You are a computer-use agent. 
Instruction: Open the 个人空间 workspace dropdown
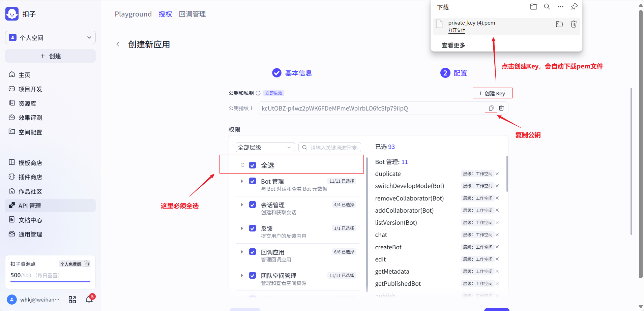(50, 37)
